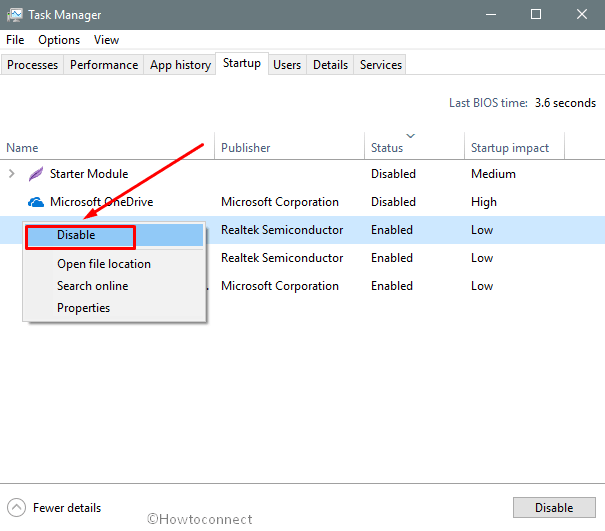Switch to the Users tab
Image resolution: width=605 pixels, height=531 pixels.
click(287, 65)
